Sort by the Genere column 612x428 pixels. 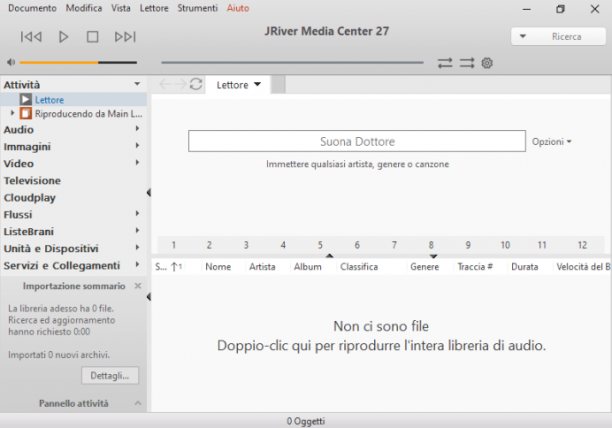click(425, 267)
